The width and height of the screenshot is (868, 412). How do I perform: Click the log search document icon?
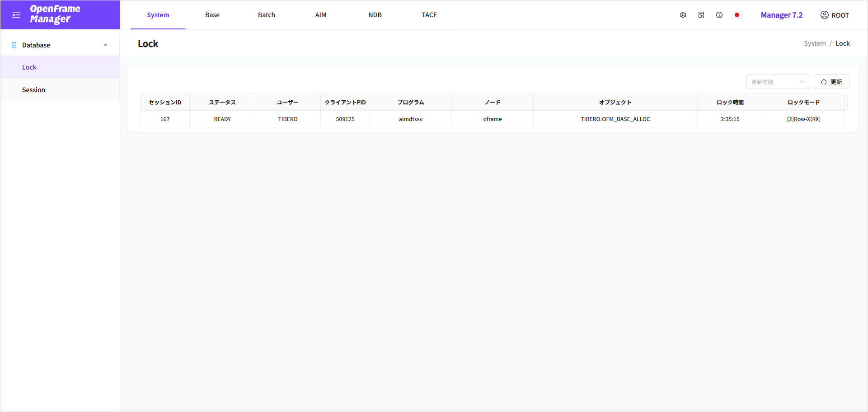[701, 15]
